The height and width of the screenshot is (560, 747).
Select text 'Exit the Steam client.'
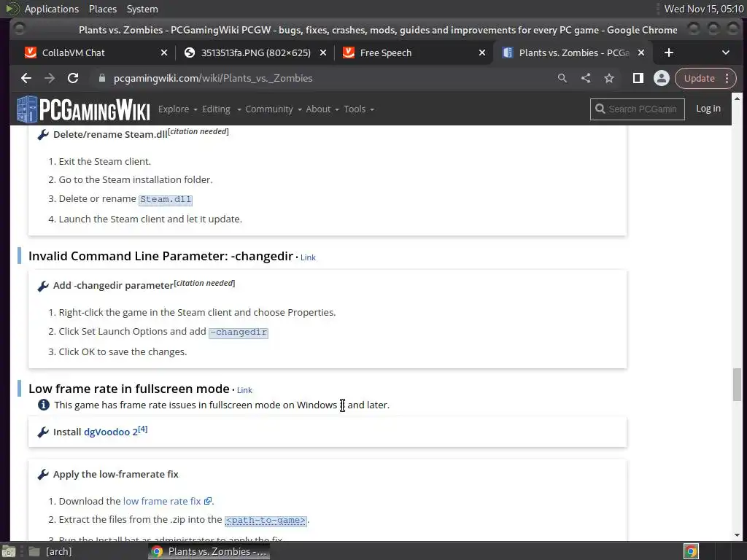[105, 161]
